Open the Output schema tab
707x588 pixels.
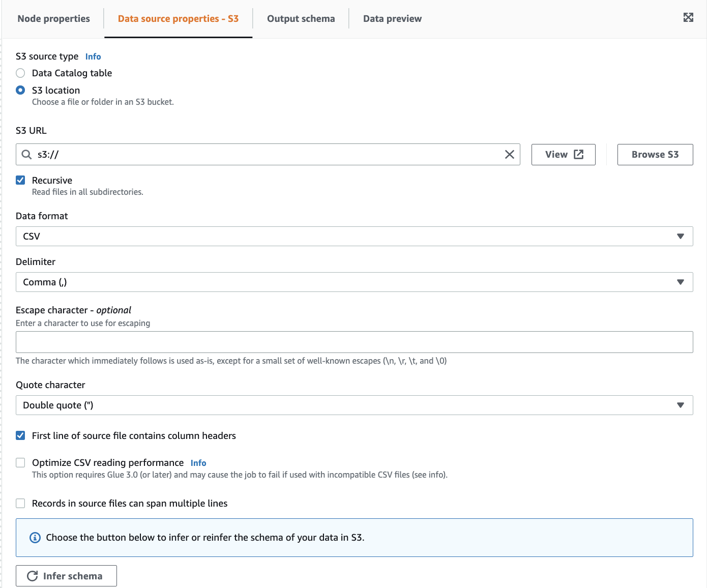[301, 19]
